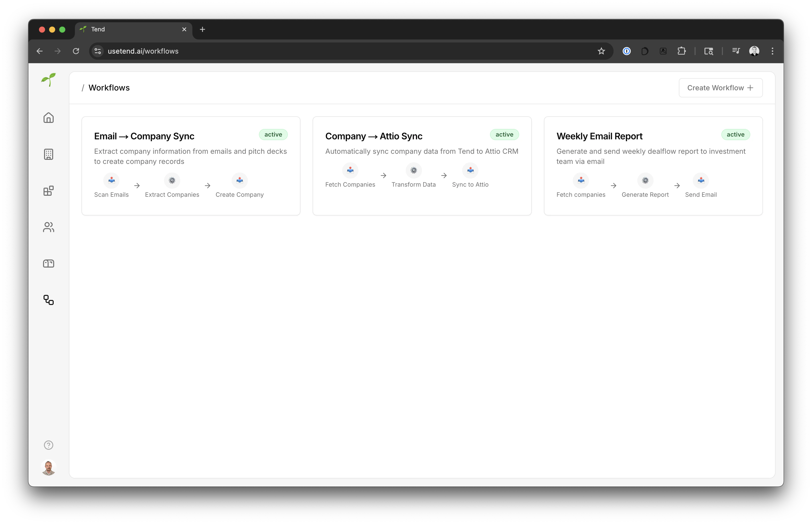
Task: Click Create Workflow button
Action: coord(720,88)
